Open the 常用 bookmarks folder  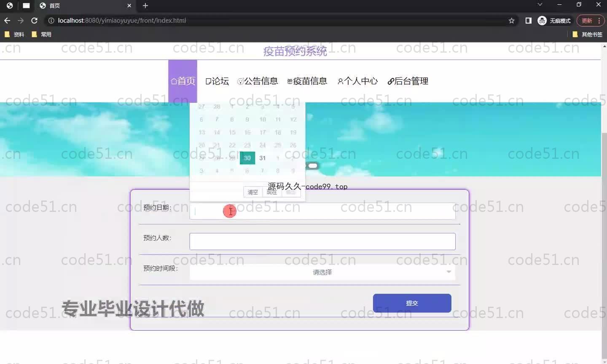click(x=41, y=34)
